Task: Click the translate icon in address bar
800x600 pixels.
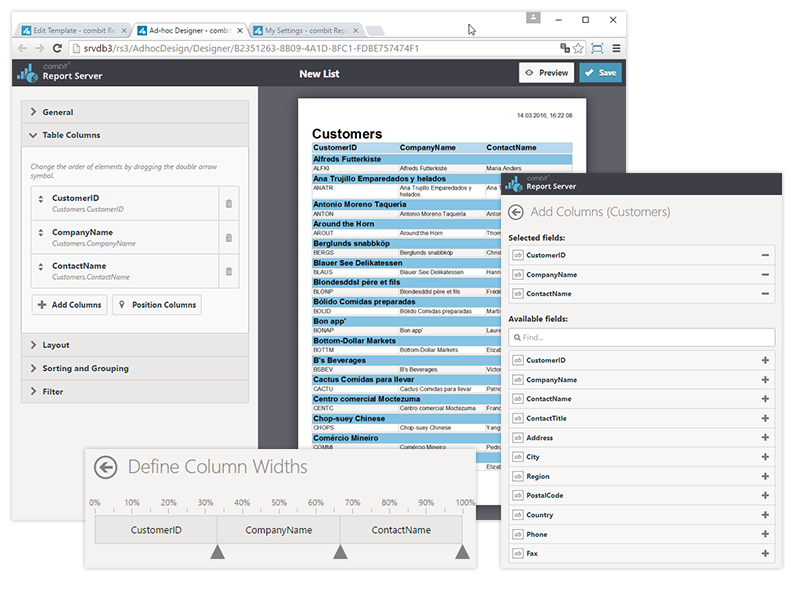Action: tap(565, 48)
